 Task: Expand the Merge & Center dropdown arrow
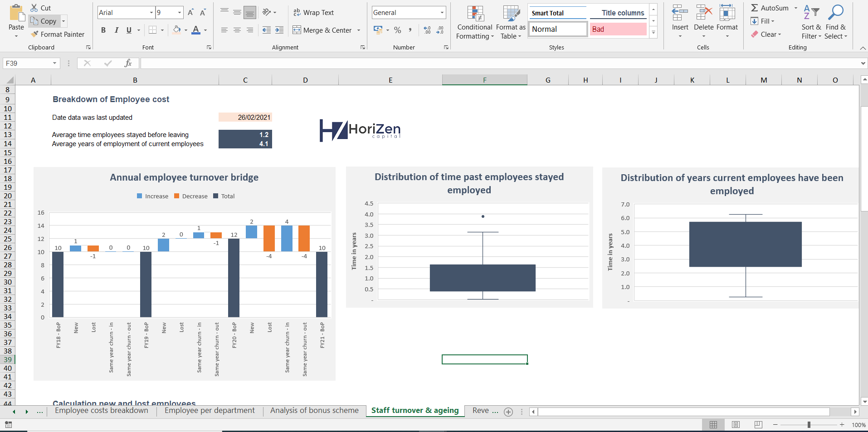[x=359, y=30]
